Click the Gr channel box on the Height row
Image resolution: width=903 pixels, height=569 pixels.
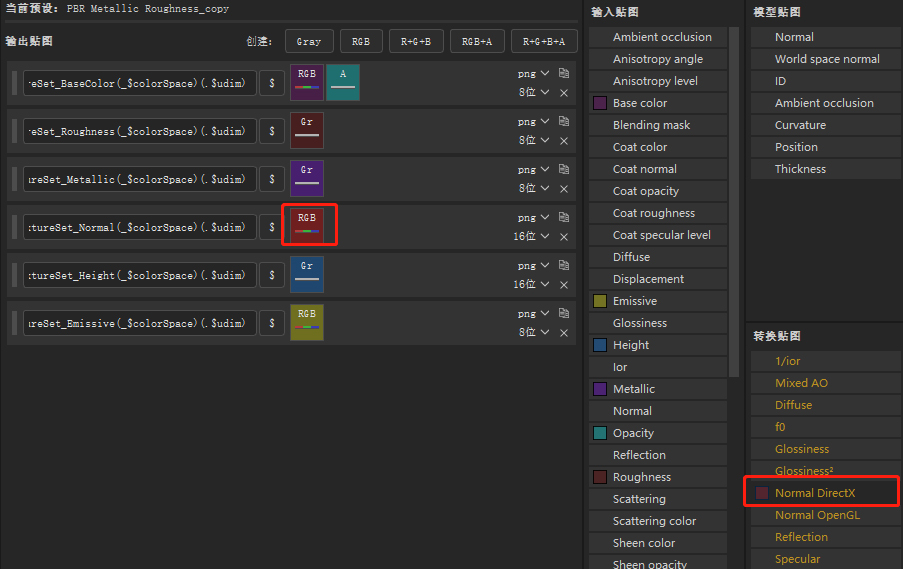point(307,275)
